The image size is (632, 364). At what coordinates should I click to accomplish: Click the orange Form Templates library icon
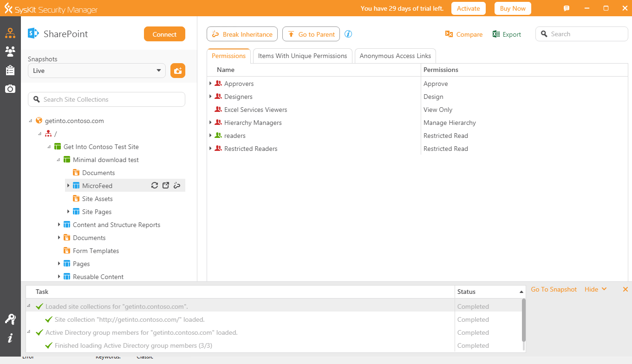click(67, 251)
